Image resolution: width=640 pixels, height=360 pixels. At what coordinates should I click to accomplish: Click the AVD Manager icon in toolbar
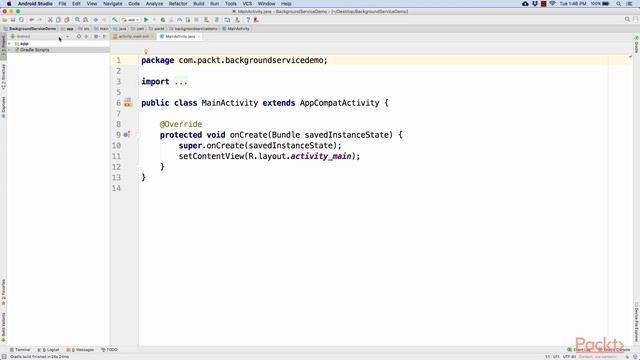[227, 20]
